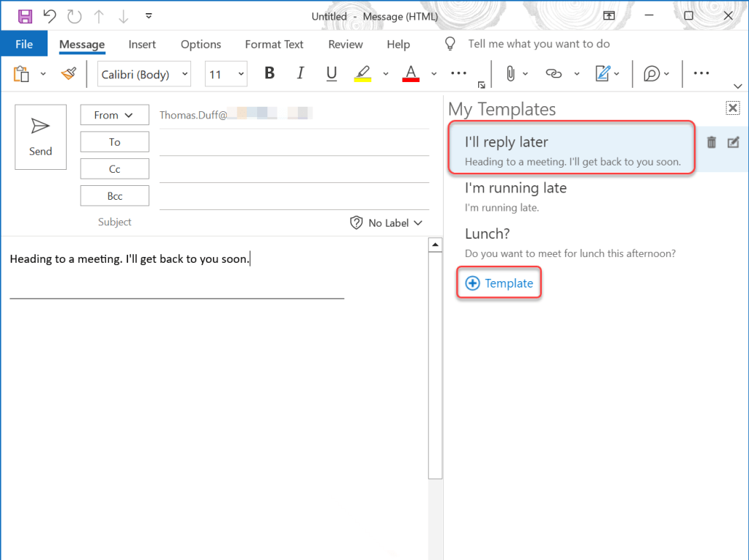Viewport: 749px width, 560px height.
Task: Toggle Underline formatting
Action: coord(331,74)
